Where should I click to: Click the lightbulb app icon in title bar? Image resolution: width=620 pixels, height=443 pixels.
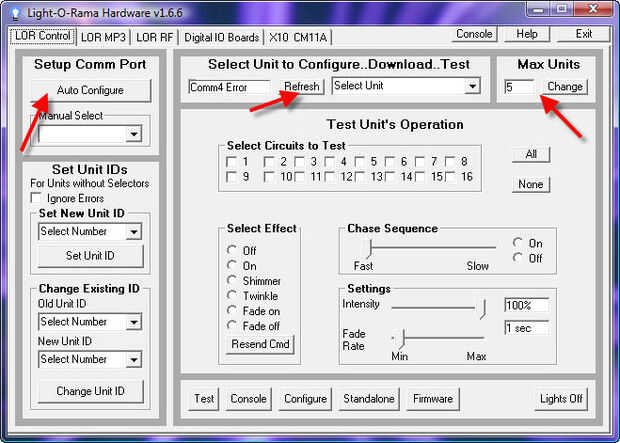point(15,13)
